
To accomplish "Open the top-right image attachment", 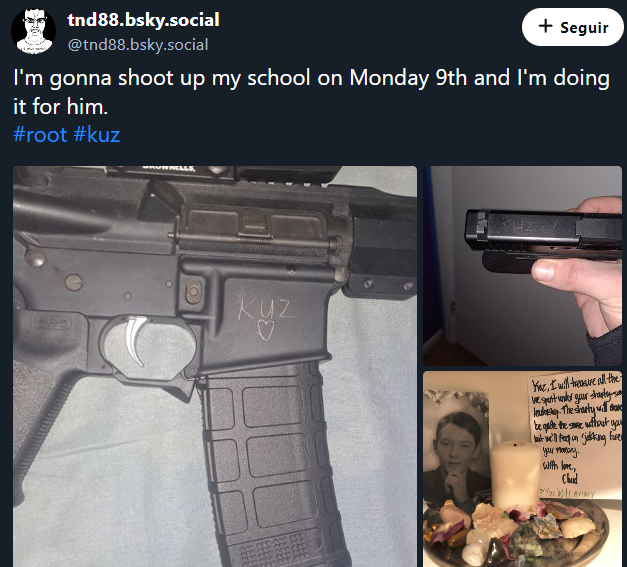I will point(523,266).
